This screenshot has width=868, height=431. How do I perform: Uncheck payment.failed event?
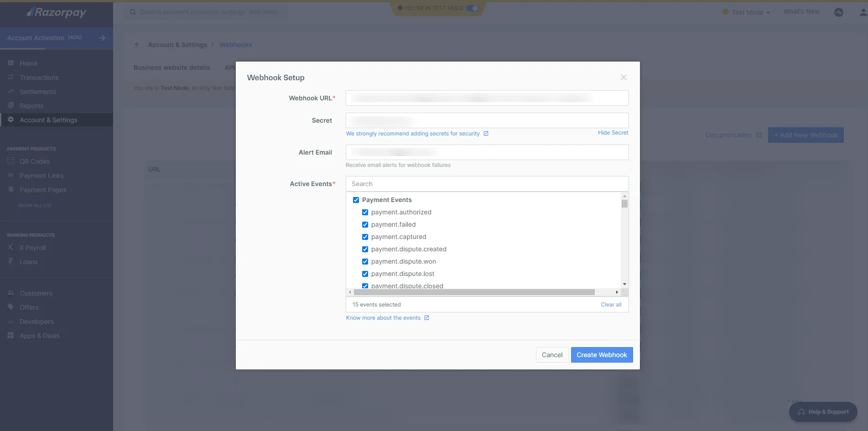click(365, 224)
